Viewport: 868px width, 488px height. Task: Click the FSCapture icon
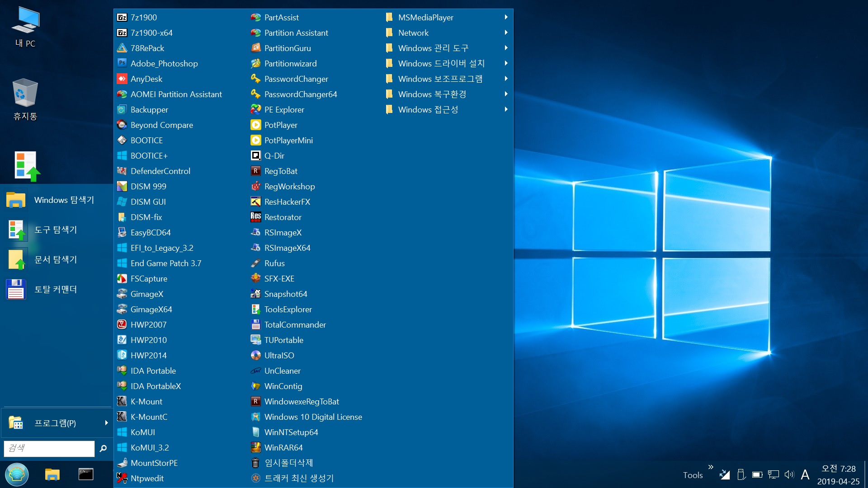point(122,279)
